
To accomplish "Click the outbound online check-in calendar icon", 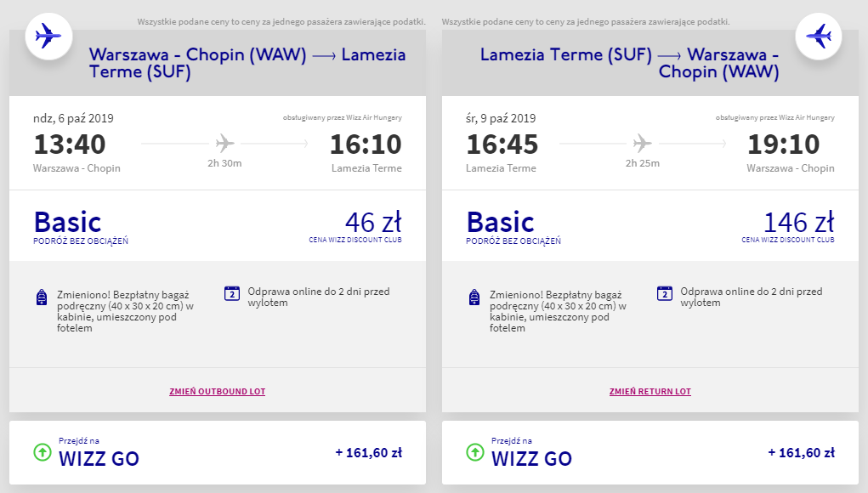I will (x=232, y=293).
